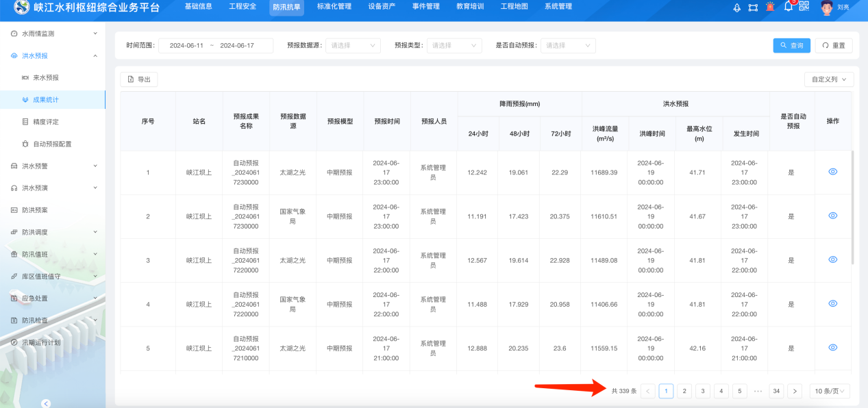View details via eye icon on row 1
The height and width of the screenshot is (408, 868).
point(832,172)
